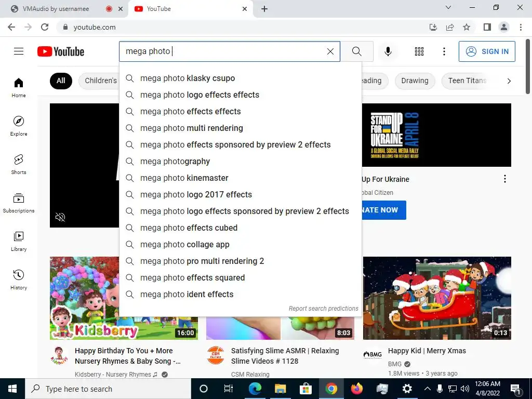Click the BMG channel name
This screenshot has height=399, width=532.
coord(395,364)
